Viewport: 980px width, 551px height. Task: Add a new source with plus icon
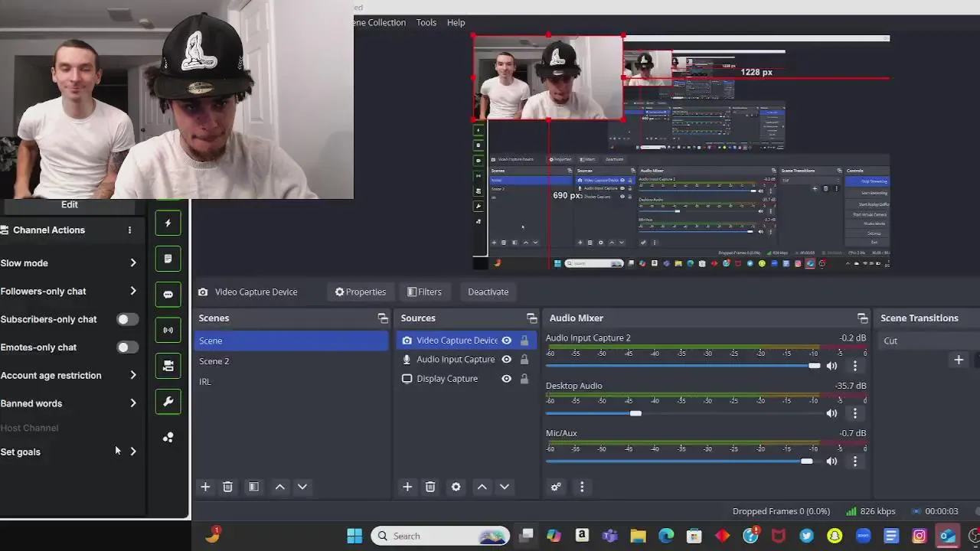tap(407, 487)
